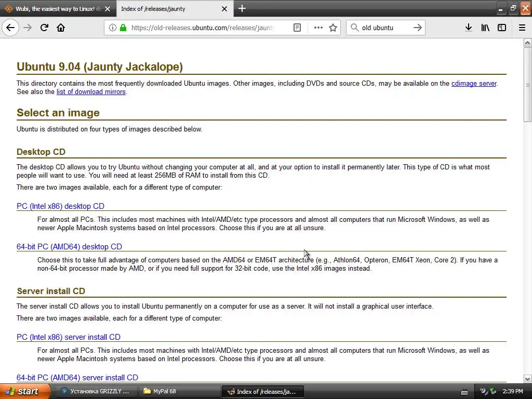This screenshot has height=399, width=532.
Task: Open the browser home page
Action: pos(61,28)
